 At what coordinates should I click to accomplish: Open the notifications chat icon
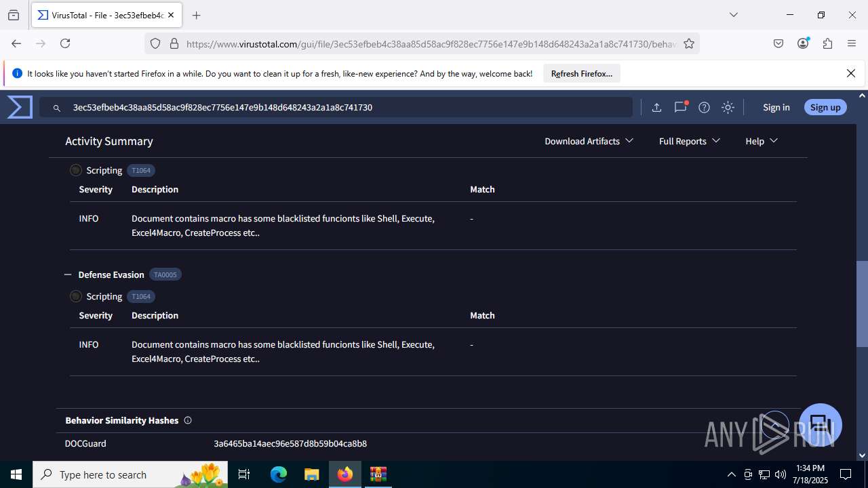coord(680,107)
